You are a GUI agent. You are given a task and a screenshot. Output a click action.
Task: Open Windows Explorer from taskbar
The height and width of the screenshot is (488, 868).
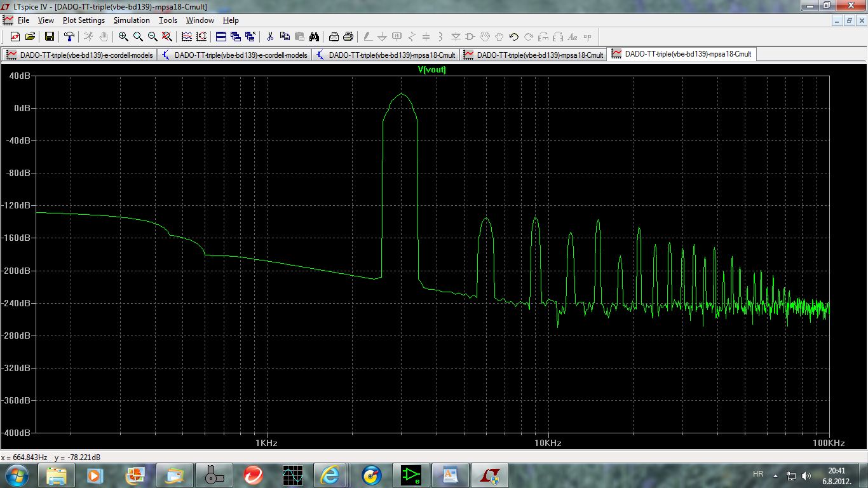coord(57,475)
